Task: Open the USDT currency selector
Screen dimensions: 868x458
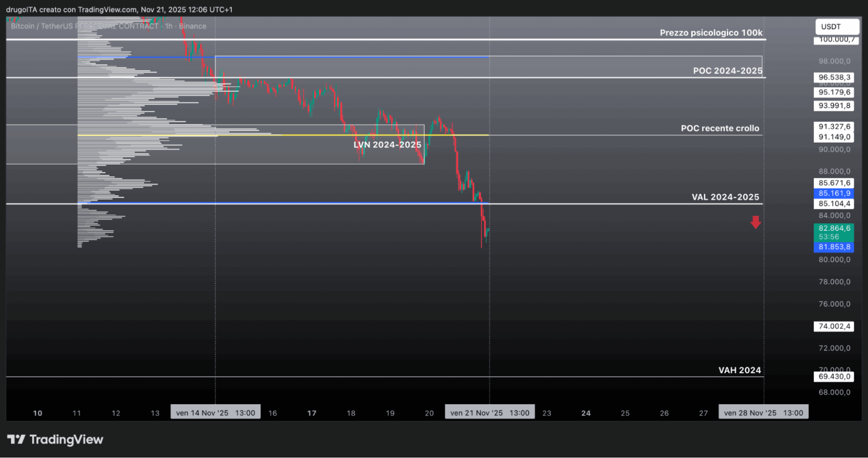Action: (837, 27)
